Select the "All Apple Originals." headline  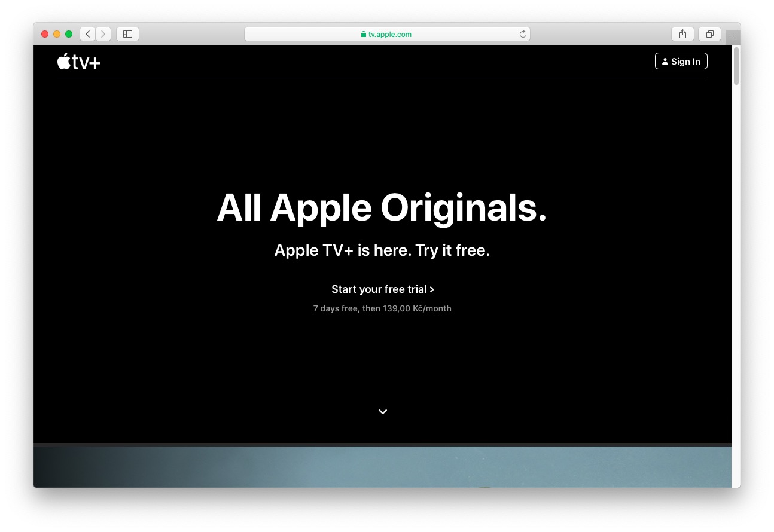tap(382, 208)
